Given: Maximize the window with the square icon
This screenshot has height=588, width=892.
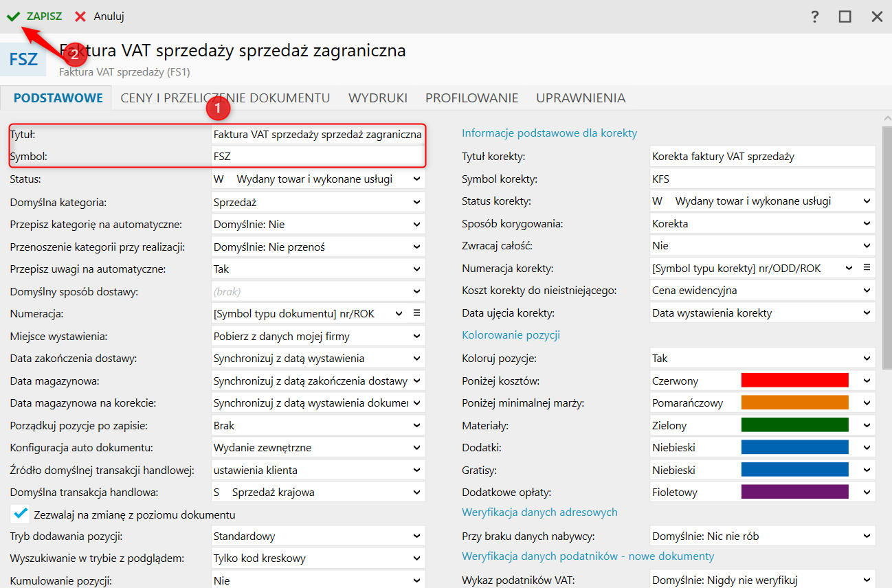Looking at the screenshot, I should pyautogui.click(x=845, y=16).
